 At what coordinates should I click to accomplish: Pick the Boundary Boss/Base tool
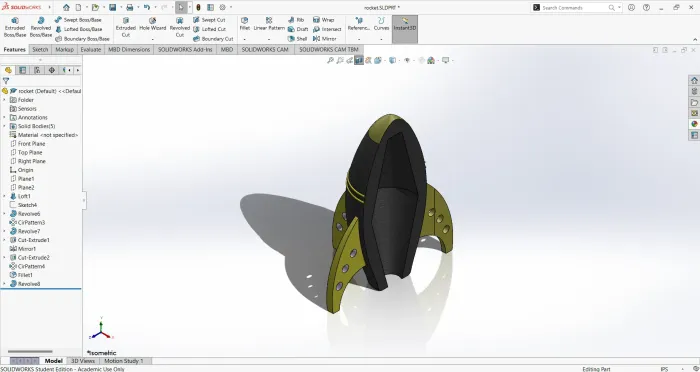[x=82, y=39]
